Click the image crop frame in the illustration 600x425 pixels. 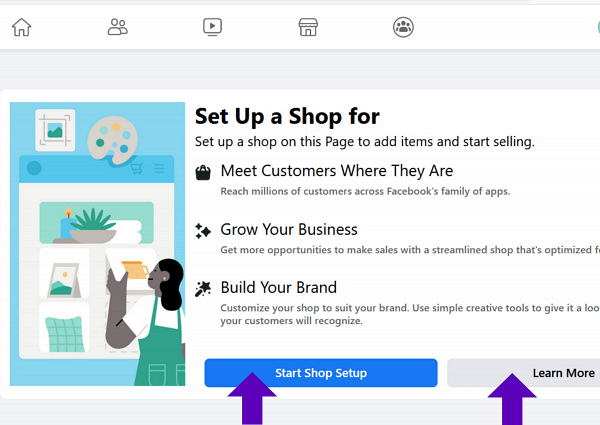pos(54,130)
